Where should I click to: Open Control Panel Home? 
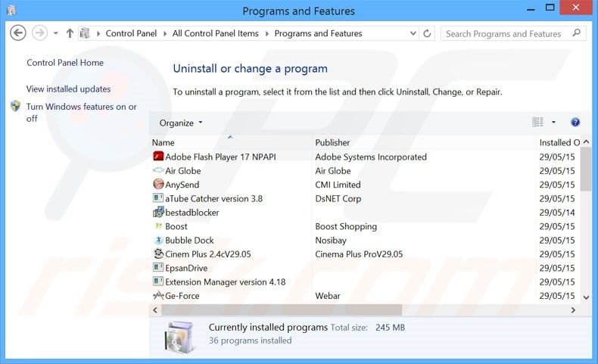pyautogui.click(x=65, y=63)
